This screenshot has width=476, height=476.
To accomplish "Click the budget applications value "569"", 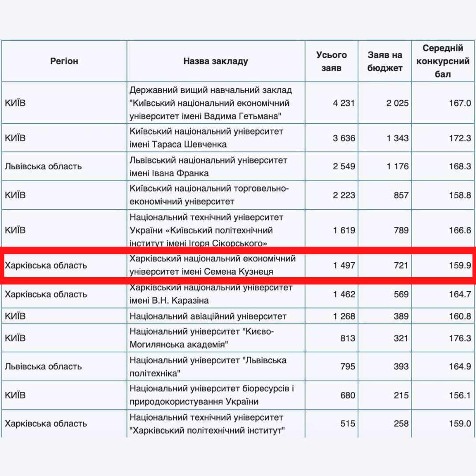I will coord(401,294).
